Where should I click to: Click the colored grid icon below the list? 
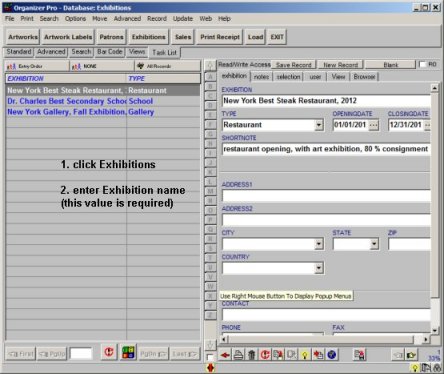(128, 353)
